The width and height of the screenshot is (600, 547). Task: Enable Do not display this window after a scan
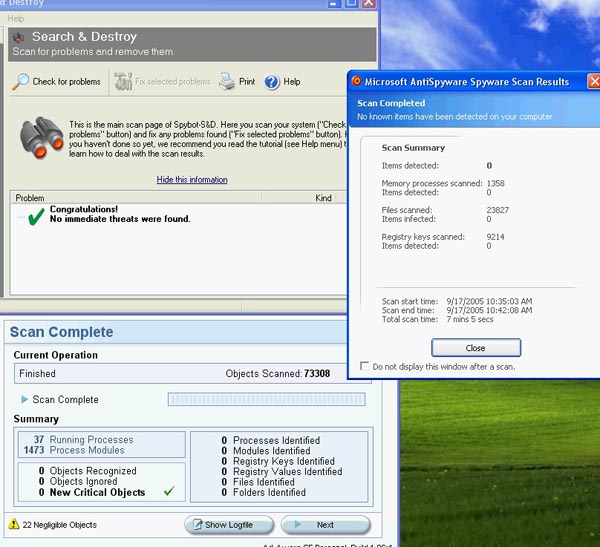[x=364, y=366]
